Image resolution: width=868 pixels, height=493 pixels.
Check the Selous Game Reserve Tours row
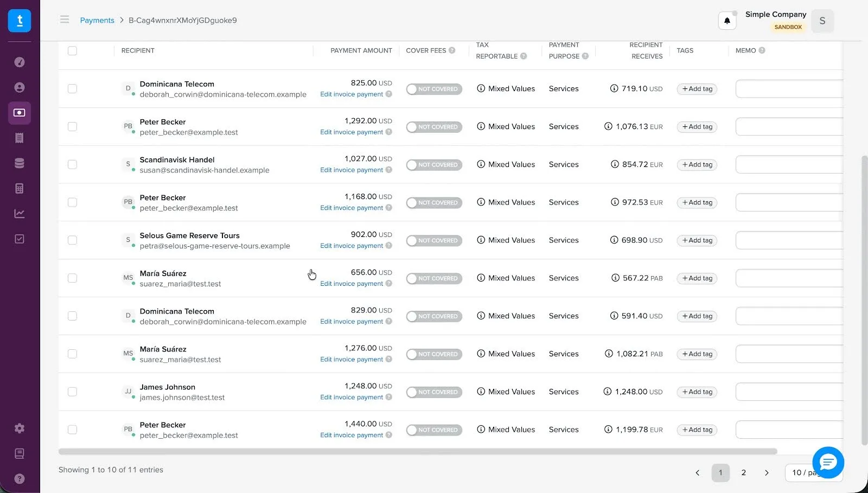(72, 240)
